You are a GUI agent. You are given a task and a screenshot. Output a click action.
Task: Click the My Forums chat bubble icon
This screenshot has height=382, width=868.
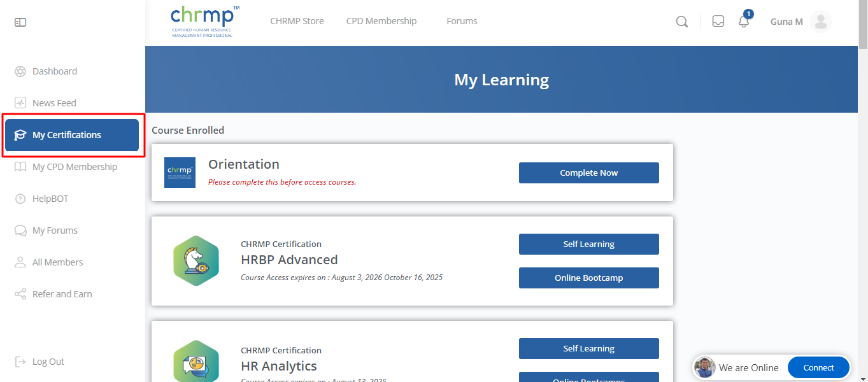coord(20,230)
